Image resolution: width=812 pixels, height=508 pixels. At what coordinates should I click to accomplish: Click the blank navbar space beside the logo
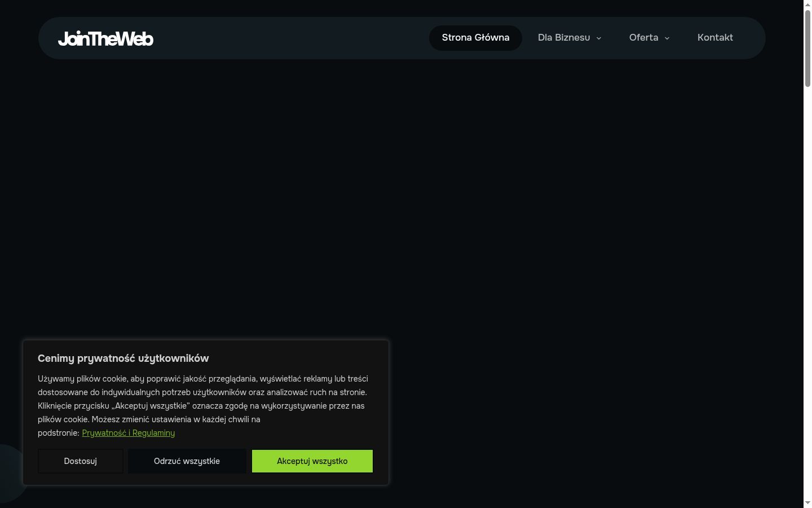[x=290, y=38]
